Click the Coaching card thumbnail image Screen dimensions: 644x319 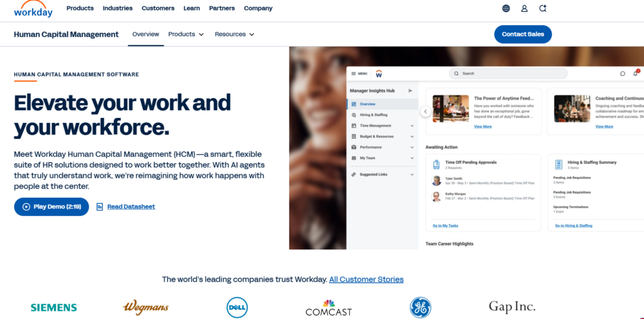point(572,109)
